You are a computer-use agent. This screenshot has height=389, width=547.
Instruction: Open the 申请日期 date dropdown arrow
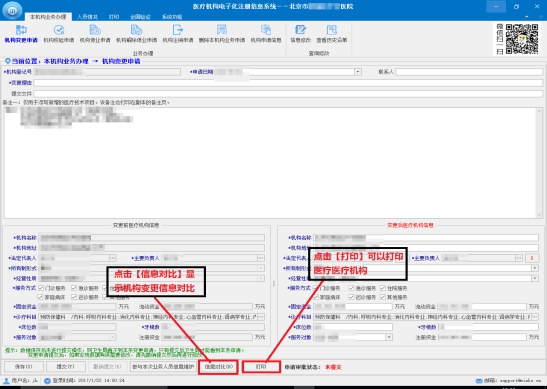(358, 72)
